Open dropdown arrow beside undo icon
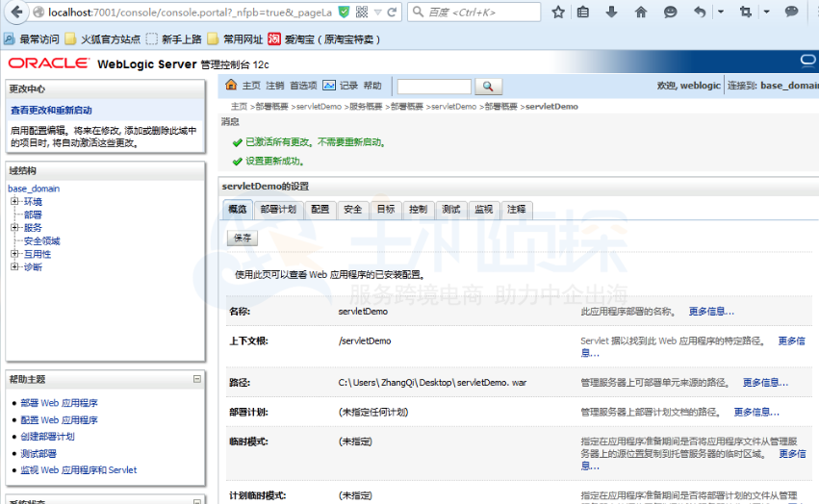819x504 pixels. (720, 12)
